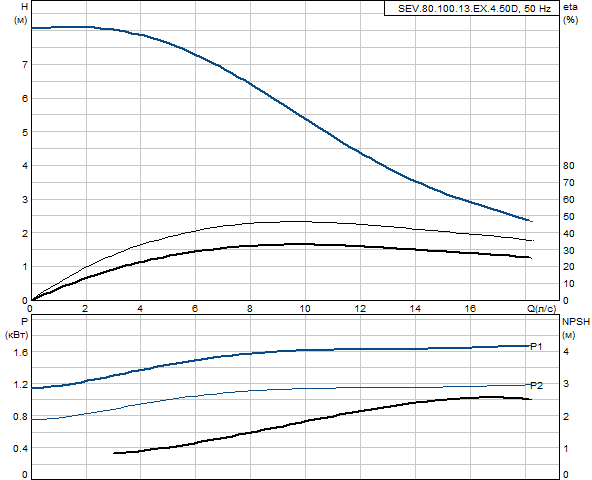This screenshot has width=592, height=480.
Task: Click the 4 tick on the head axis
Action: [25, 165]
